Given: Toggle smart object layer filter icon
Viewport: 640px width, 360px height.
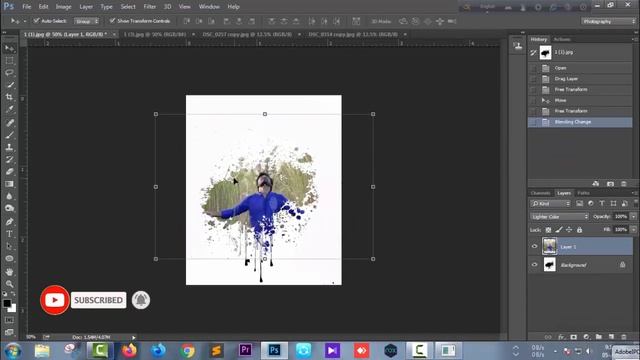Looking at the screenshot, I should tap(624, 203).
